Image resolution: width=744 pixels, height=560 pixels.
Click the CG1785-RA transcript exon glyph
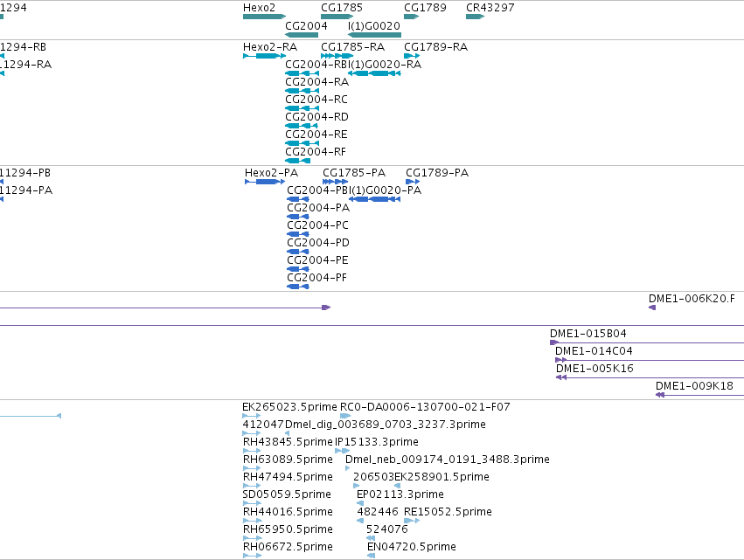coord(337,56)
